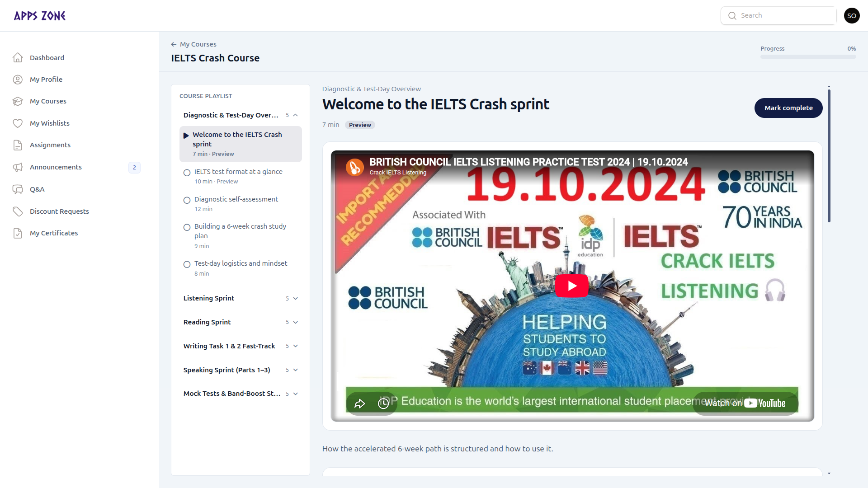The height and width of the screenshot is (488, 868).
Task: Click the Apps Zone logo
Action: [40, 16]
